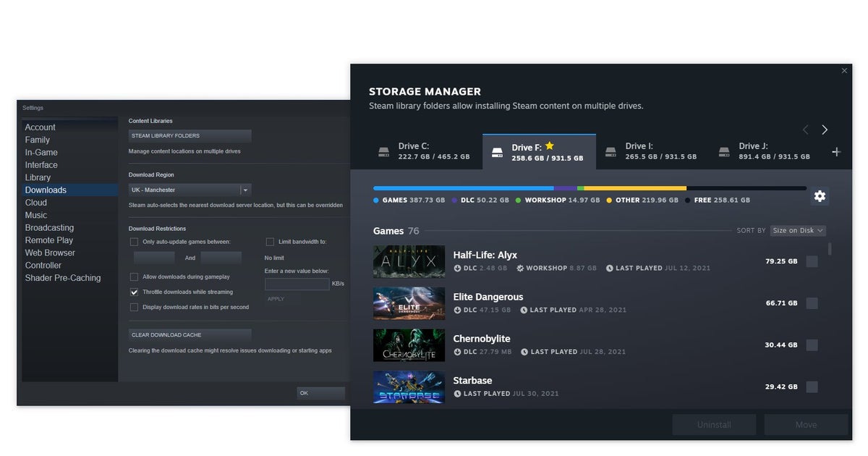
Task: Switch to Drive J: tab
Action: 765,152
